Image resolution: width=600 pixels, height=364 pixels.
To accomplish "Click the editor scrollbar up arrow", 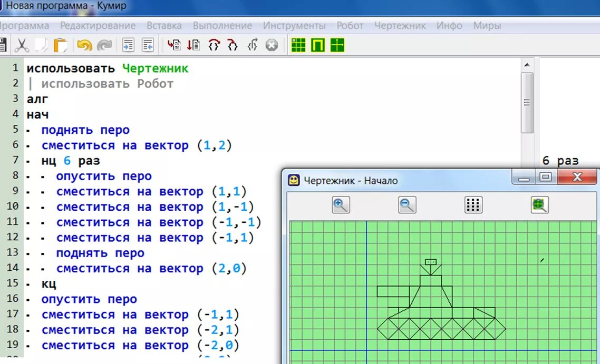I will tap(527, 65).
